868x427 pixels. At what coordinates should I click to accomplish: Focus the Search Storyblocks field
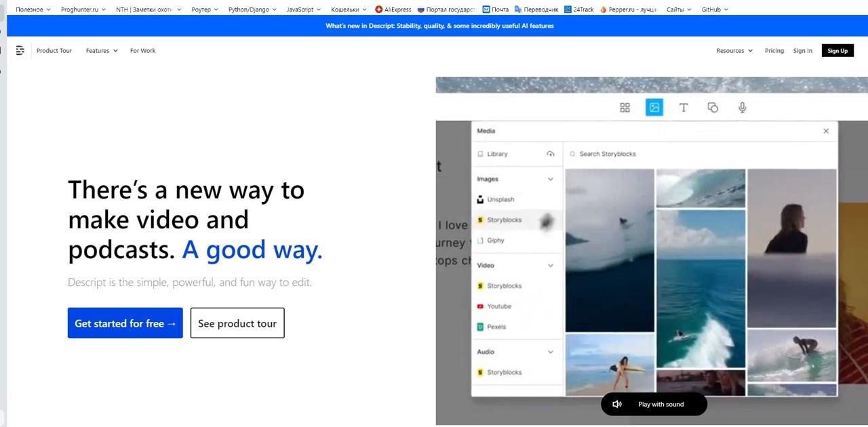point(701,154)
